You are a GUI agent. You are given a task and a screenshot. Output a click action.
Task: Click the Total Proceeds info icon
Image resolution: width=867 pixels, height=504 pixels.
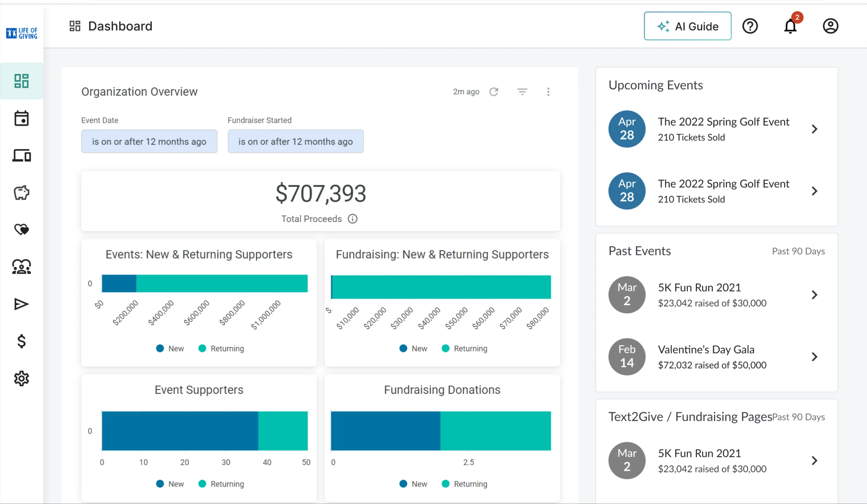[x=353, y=219]
